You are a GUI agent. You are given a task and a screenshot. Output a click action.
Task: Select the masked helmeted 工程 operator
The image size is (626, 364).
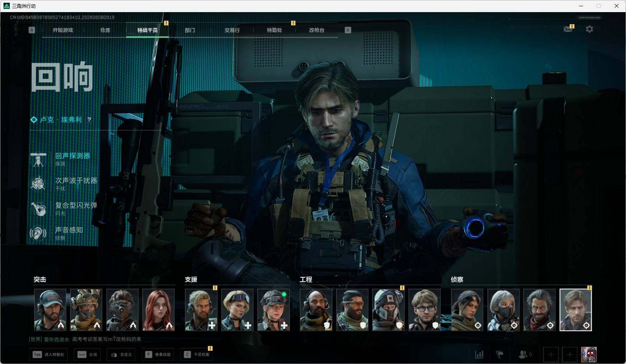[388, 310]
